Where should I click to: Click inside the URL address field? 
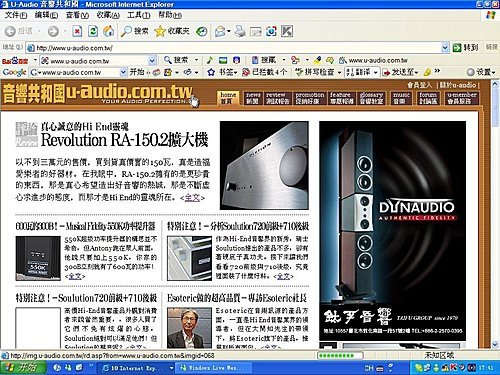[x=237, y=48]
